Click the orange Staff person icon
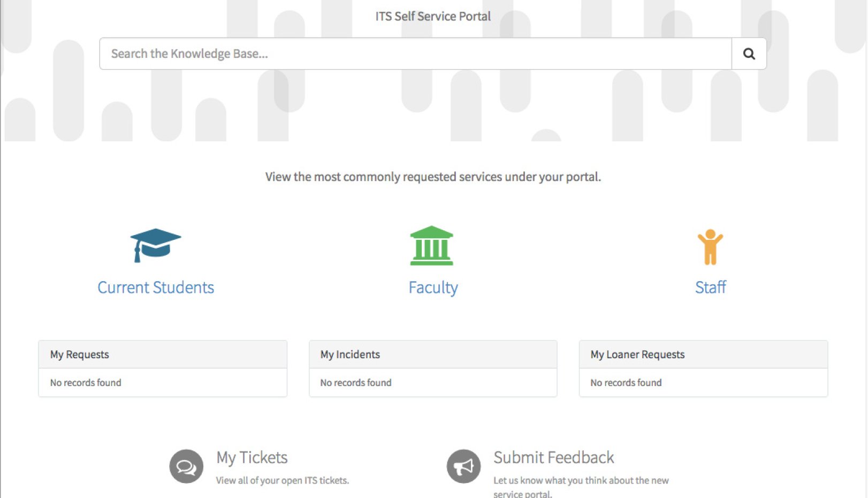868x498 pixels. tap(710, 247)
